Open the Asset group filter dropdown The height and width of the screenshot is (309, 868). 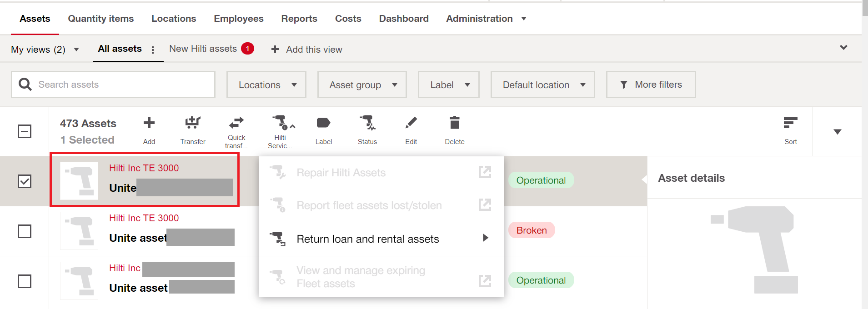pos(362,85)
